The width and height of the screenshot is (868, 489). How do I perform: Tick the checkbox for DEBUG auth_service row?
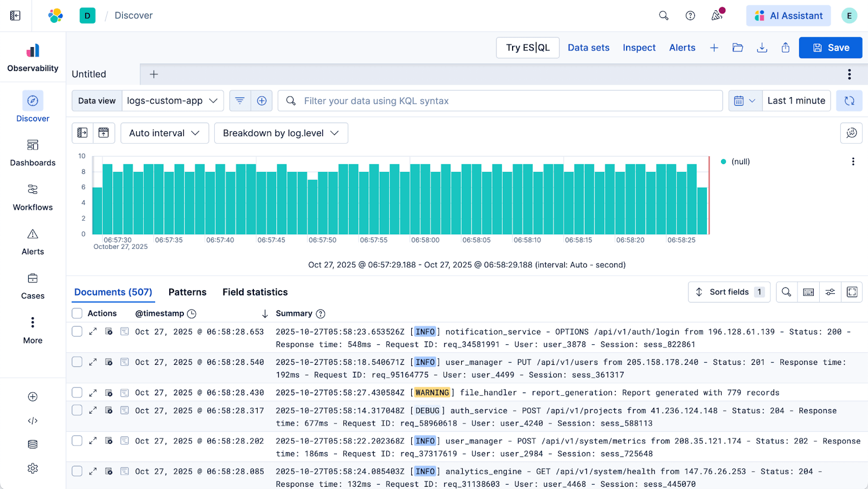tap(77, 410)
